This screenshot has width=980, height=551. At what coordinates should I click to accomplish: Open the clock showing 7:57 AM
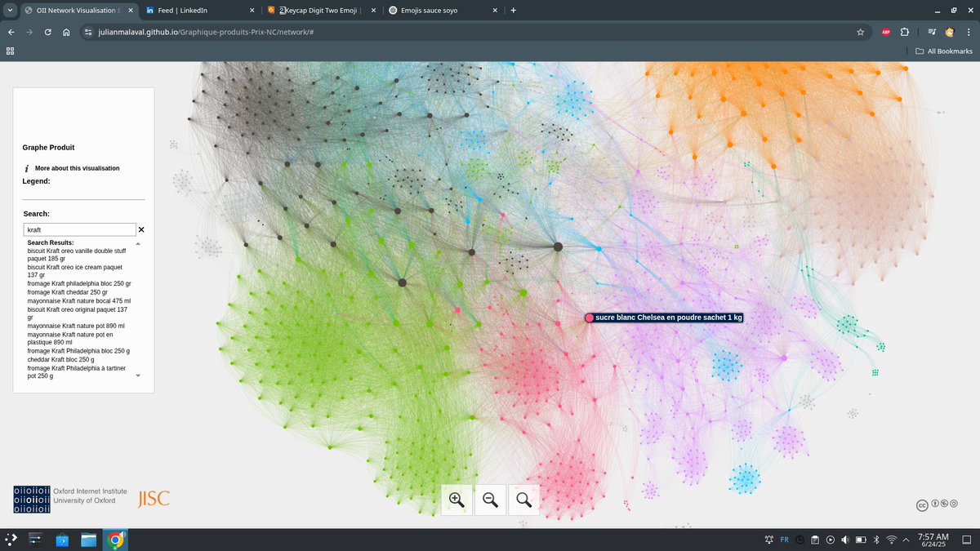[933, 540]
